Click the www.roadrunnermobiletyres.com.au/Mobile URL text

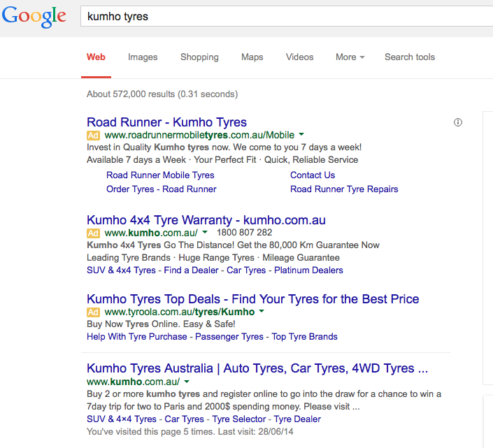[199, 135]
